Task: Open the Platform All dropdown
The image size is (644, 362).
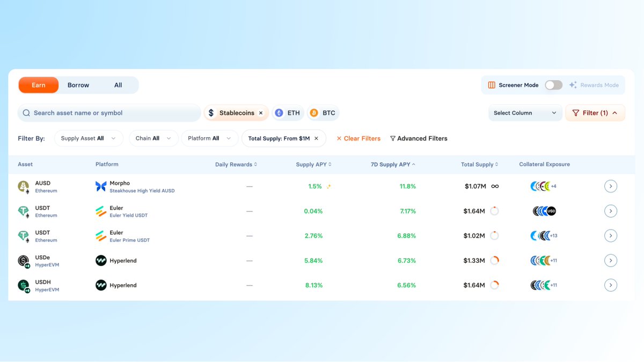Action: click(209, 138)
